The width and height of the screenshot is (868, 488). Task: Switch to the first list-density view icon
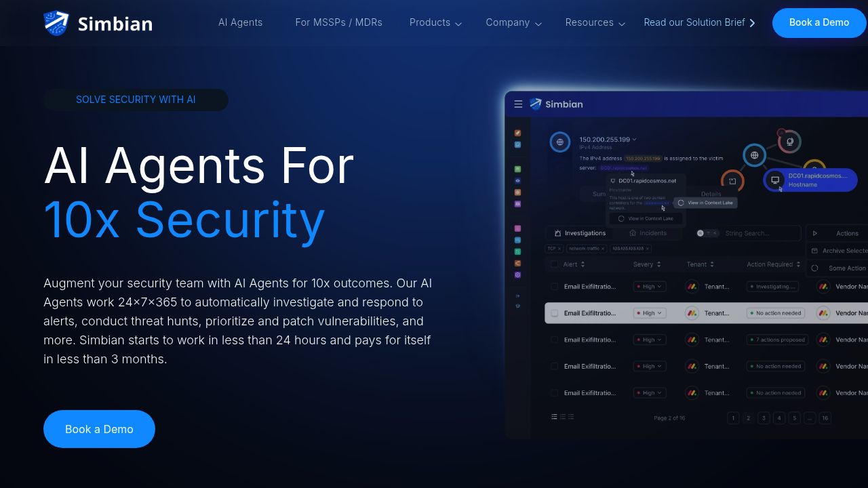554,417
